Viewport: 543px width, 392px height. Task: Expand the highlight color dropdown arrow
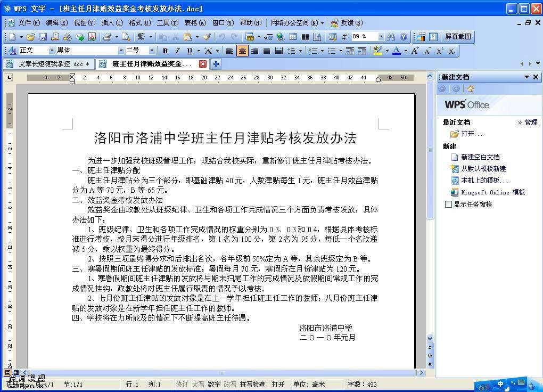click(387, 51)
